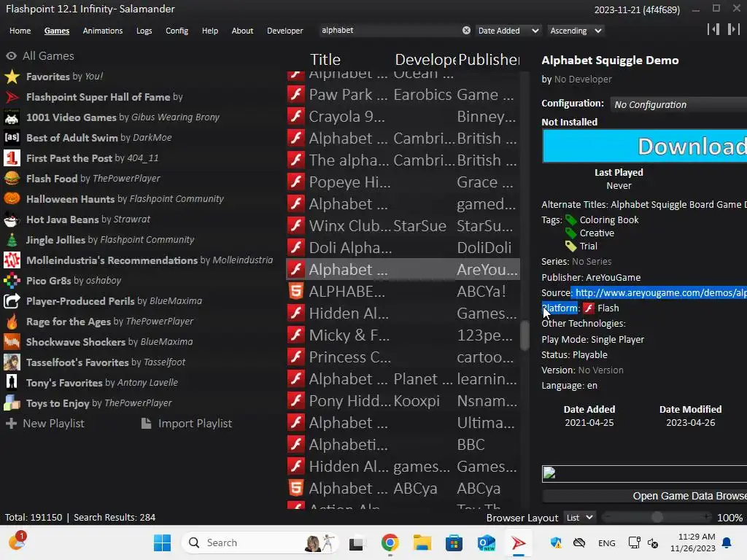Image resolution: width=747 pixels, height=560 pixels.
Task: Open the Halloween Haunts pumpkin icon
Action: (12, 198)
